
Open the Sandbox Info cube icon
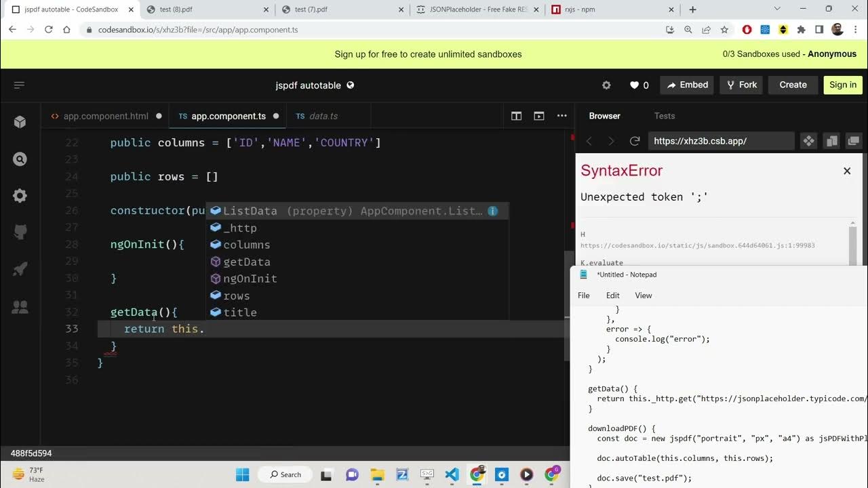20,122
